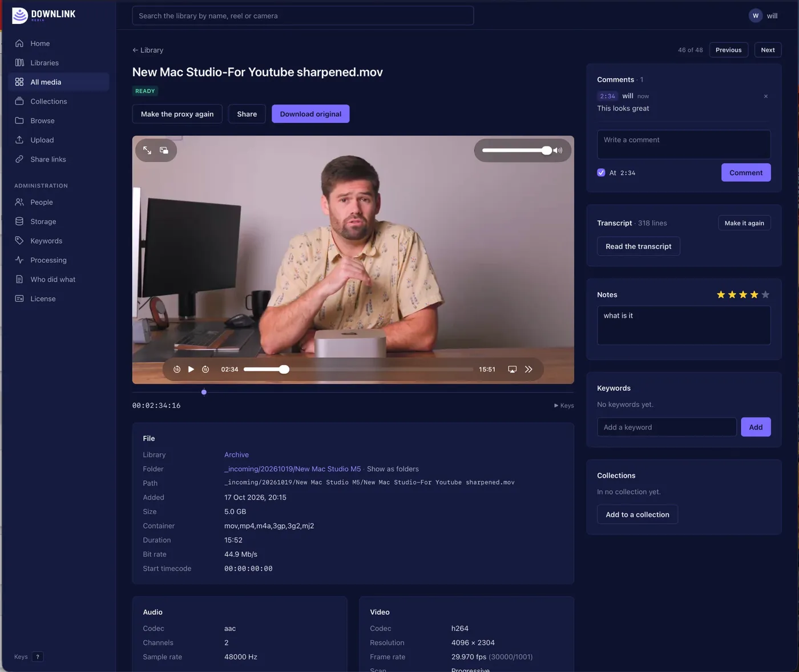Open Processing in administration
This screenshot has height=672, width=799.
coord(59,260)
